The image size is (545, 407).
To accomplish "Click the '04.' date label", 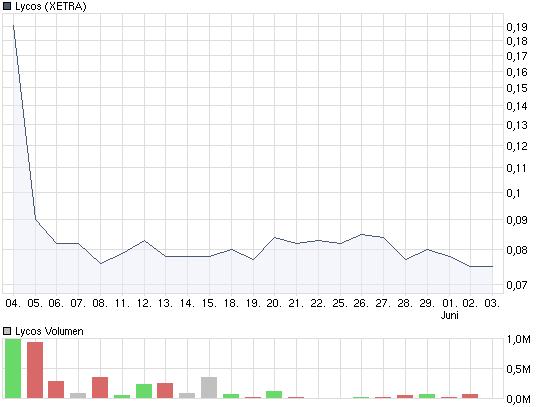I will [x=13, y=303].
